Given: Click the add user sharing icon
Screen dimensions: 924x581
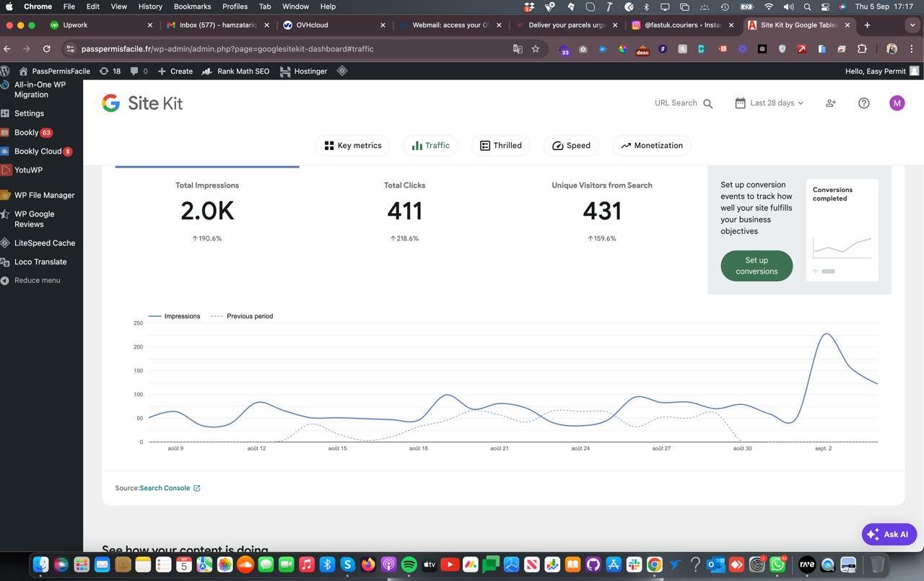Looking at the screenshot, I should tap(831, 103).
